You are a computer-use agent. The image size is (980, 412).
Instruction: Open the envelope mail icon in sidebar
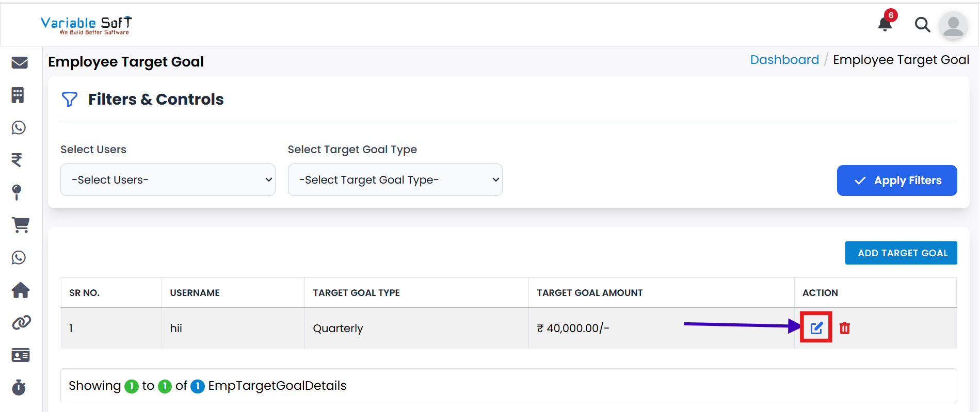[x=20, y=62]
